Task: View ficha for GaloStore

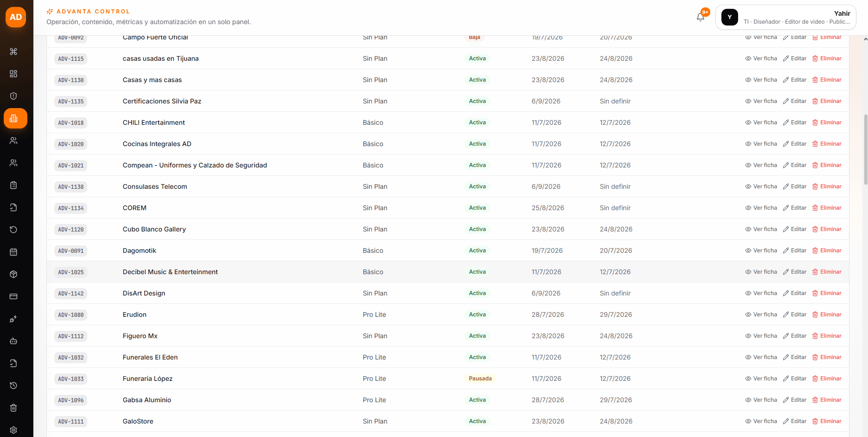Action: coord(761,421)
